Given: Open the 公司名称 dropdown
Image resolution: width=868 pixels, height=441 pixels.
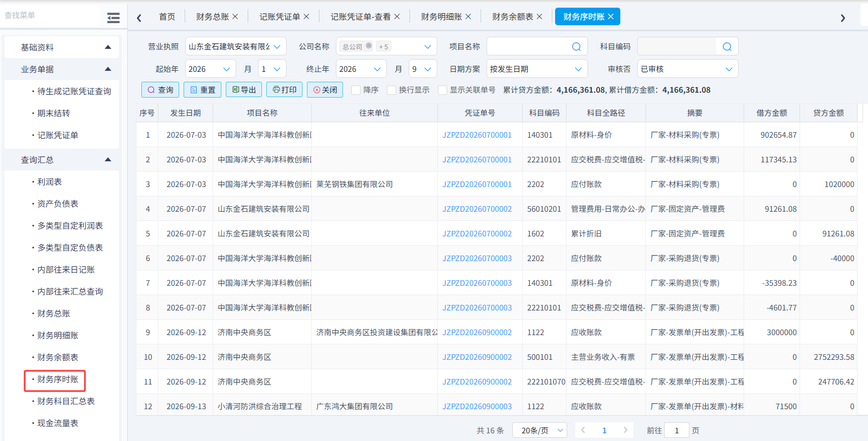Looking at the screenshot, I should 386,47.
